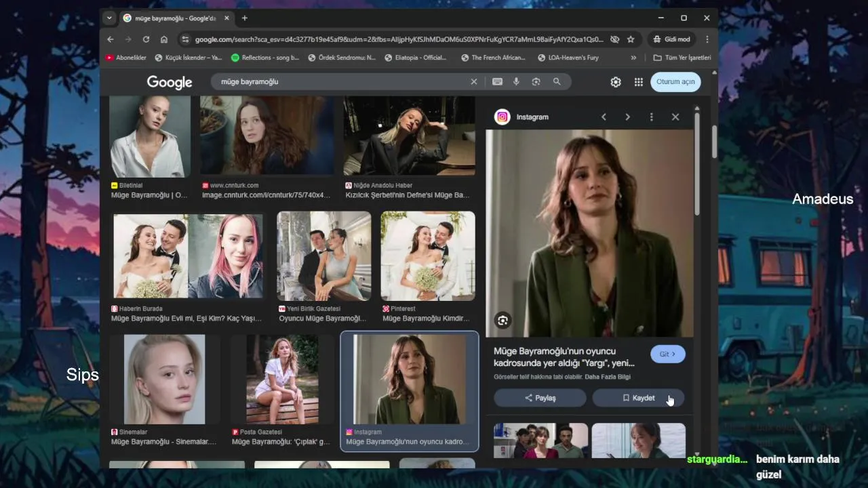The width and height of the screenshot is (868, 488).
Task: Click the Git visit button
Action: [668, 354]
